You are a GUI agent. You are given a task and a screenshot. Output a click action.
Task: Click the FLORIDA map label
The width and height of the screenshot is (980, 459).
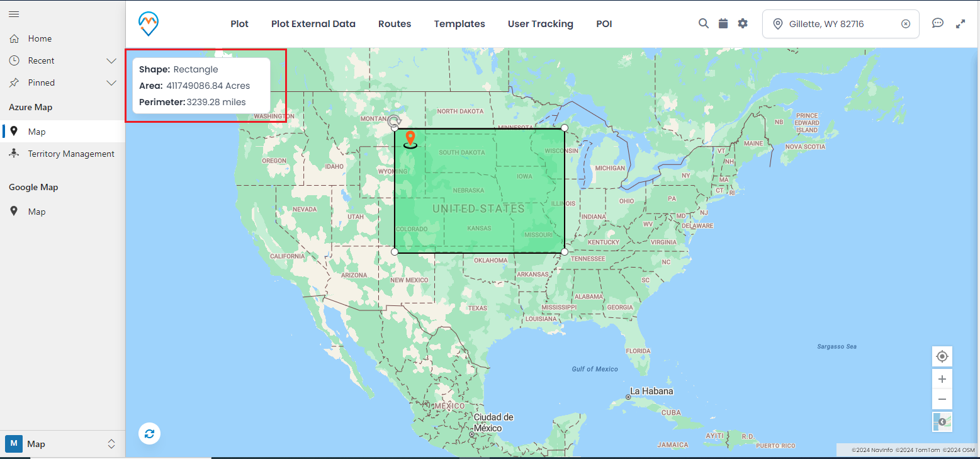(638, 351)
